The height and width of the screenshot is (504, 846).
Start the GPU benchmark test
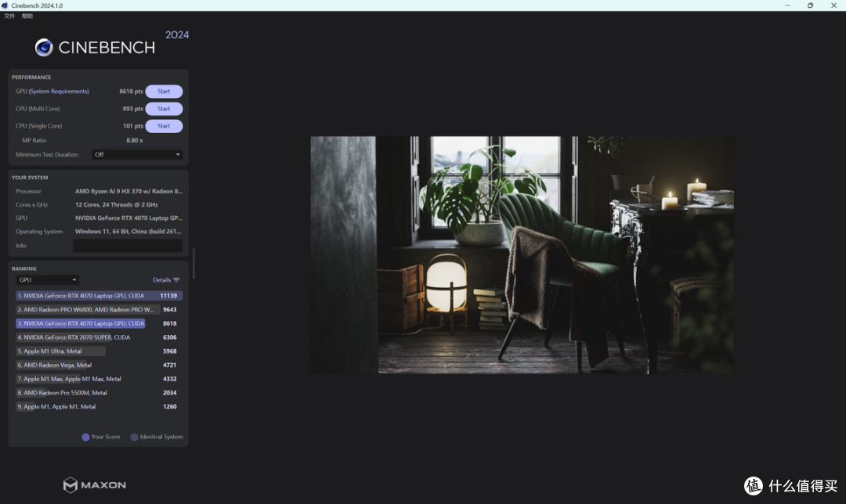coord(164,91)
